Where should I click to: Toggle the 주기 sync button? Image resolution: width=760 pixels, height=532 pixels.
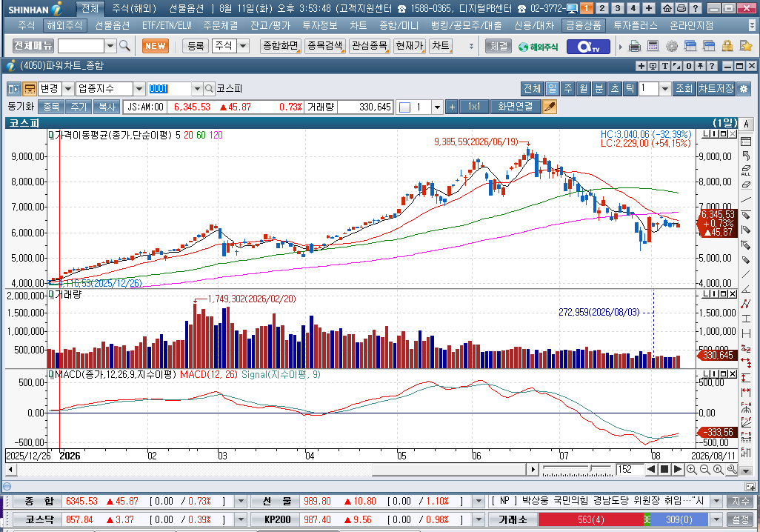[79, 107]
